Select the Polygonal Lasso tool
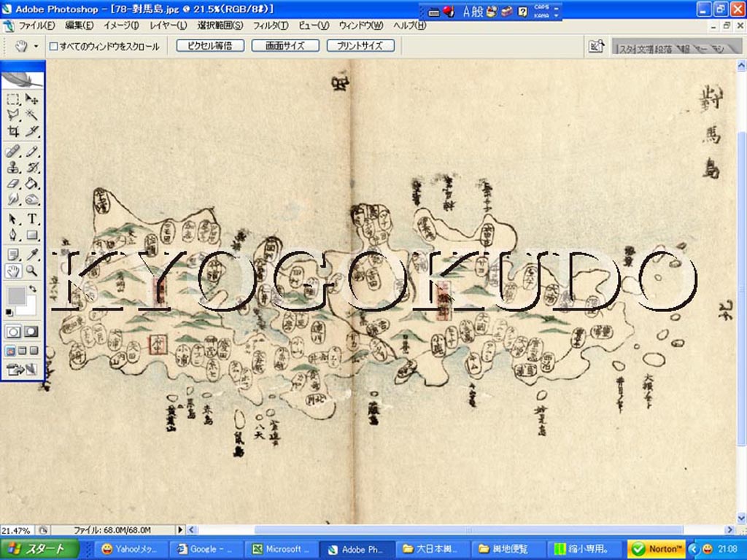This screenshot has width=747, height=560. 13,114
